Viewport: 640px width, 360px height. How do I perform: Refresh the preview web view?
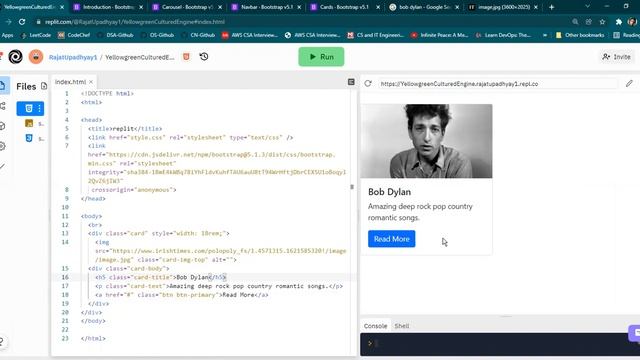point(368,84)
